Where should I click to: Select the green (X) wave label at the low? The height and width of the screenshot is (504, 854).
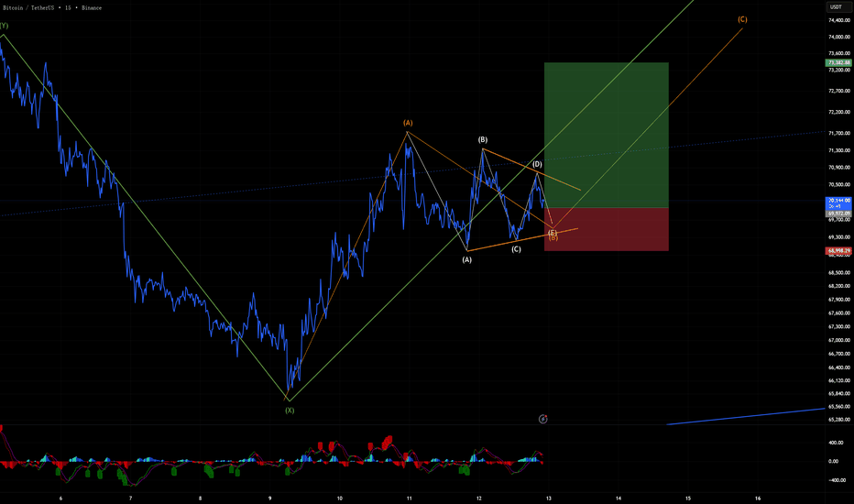(x=290, y=411)
